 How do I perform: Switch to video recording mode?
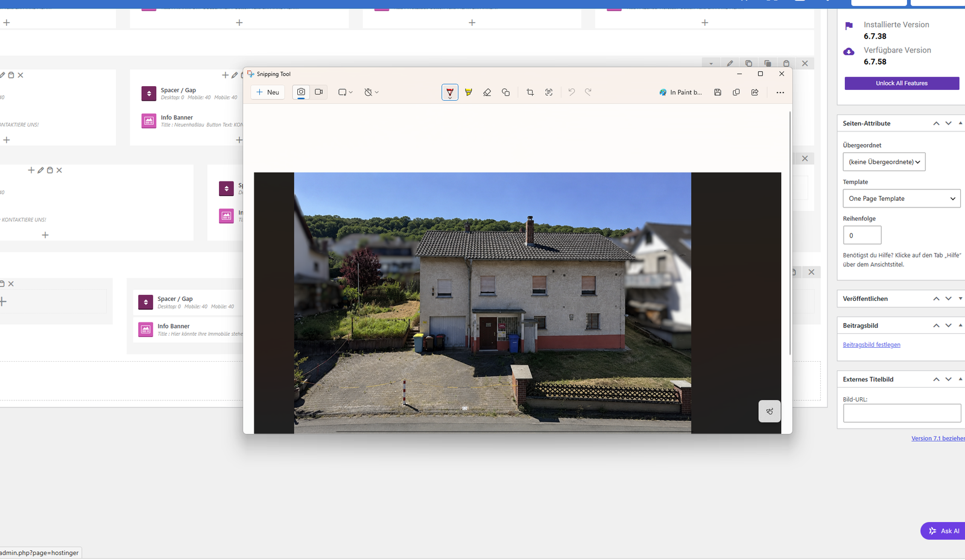tap(319, 92)
